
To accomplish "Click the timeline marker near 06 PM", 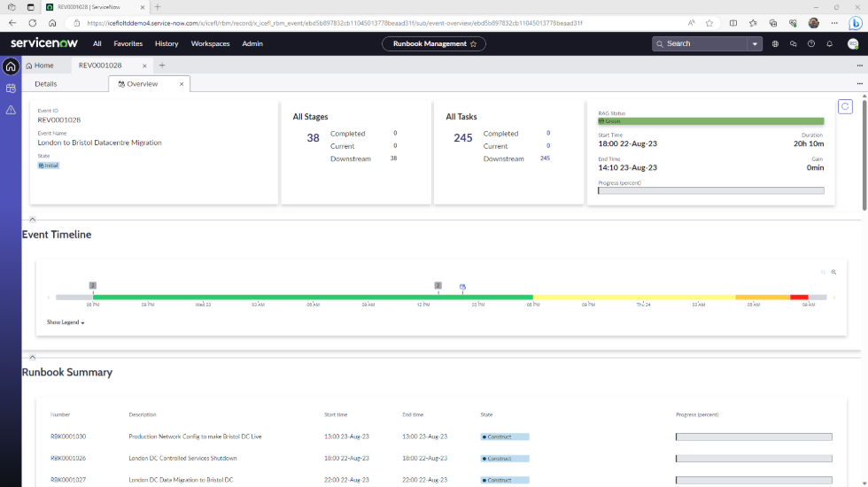I will [x=92, y=285].
